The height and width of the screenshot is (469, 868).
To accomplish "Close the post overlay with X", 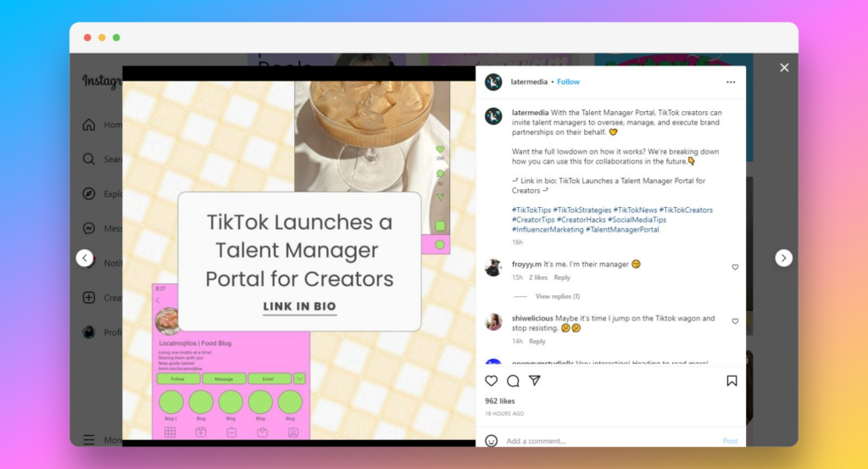I will click(x=784, y=68).
